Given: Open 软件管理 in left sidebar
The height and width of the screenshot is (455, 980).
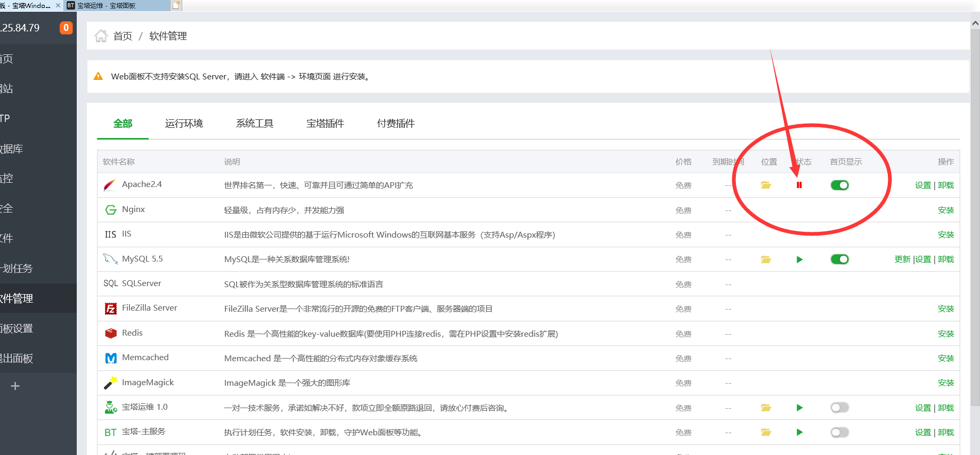Looking at the screenshot, I should pyautogui.click(x=38, y=298).
